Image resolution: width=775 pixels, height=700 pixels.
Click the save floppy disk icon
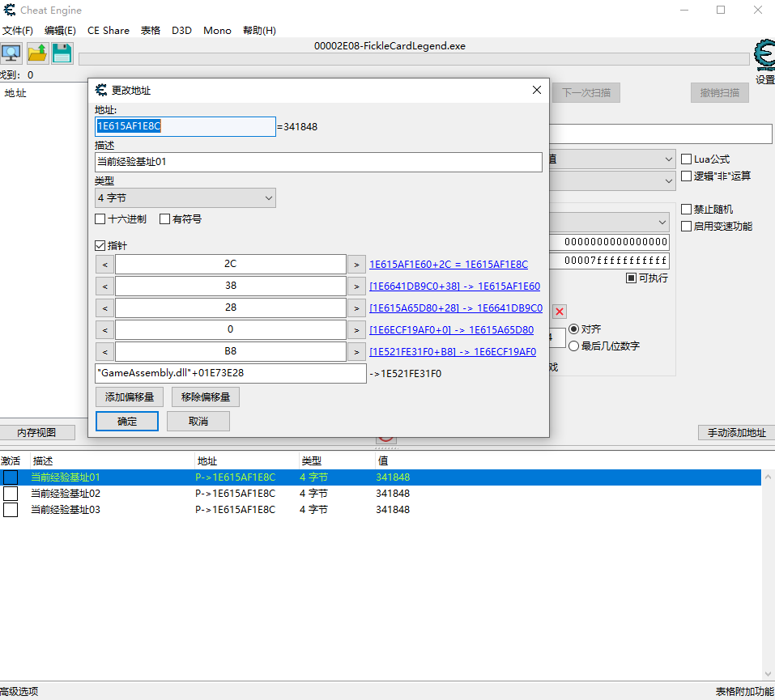(62, 53)
